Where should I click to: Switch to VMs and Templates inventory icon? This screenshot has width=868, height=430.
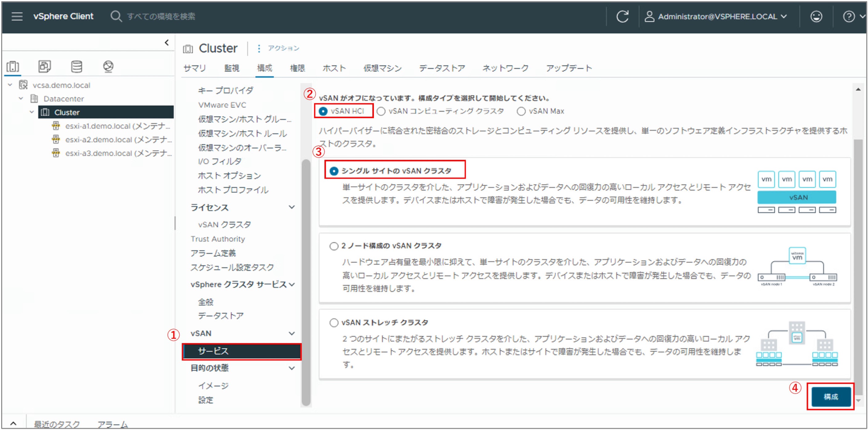(x=44, y=66)
